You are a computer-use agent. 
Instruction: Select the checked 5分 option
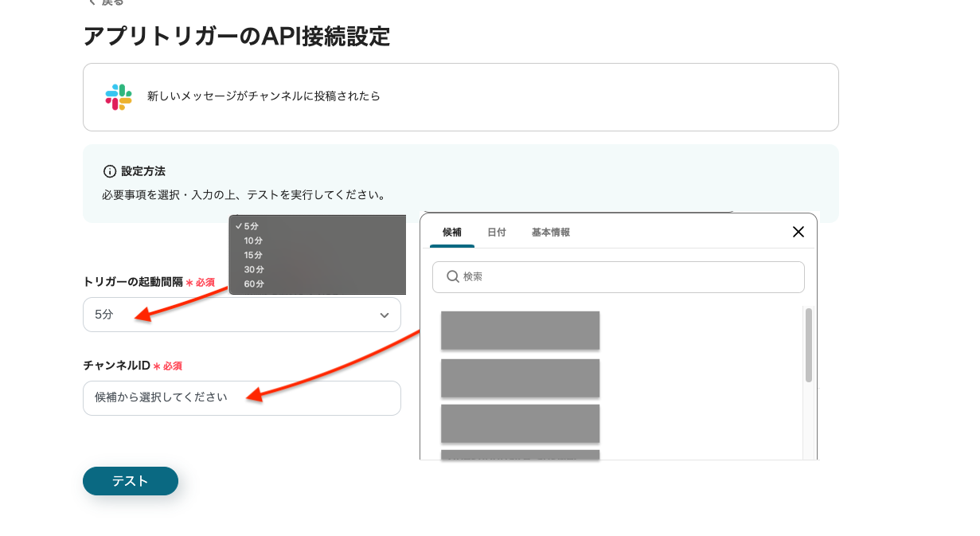[251, 226]
